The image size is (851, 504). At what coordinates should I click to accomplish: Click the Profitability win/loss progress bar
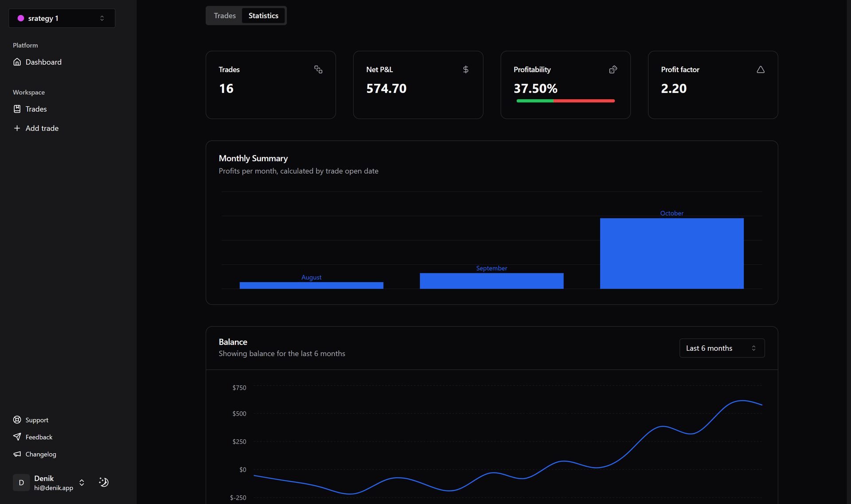tap(565, 101)
